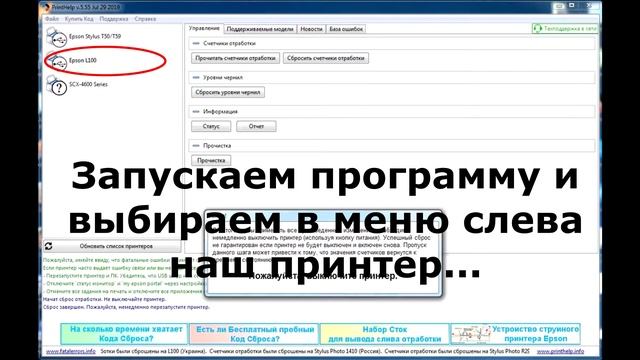Click the Уровни чернил section heading
Viewport: 640px width, 360px height.
pos(223,78)
